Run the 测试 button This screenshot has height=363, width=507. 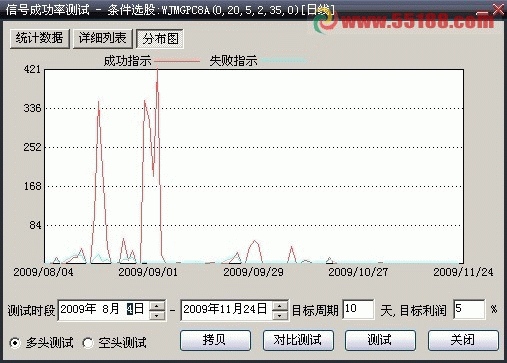click(380, 340)
